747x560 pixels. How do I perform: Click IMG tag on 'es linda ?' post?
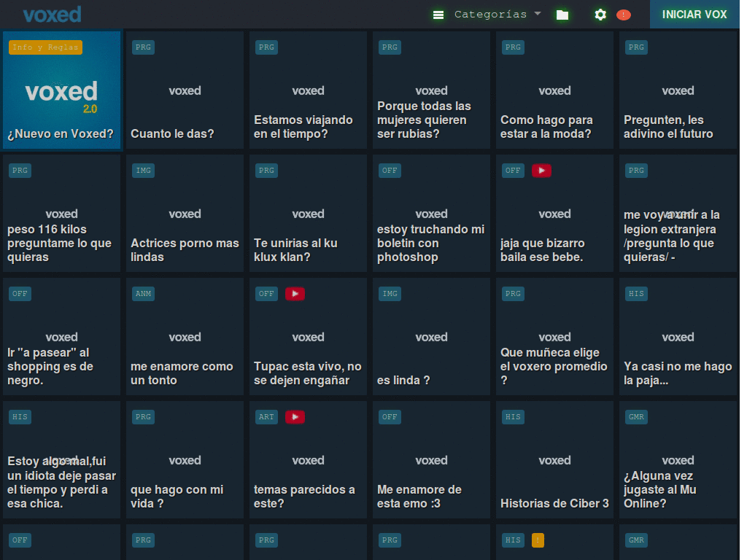click(x=390, y=294)
